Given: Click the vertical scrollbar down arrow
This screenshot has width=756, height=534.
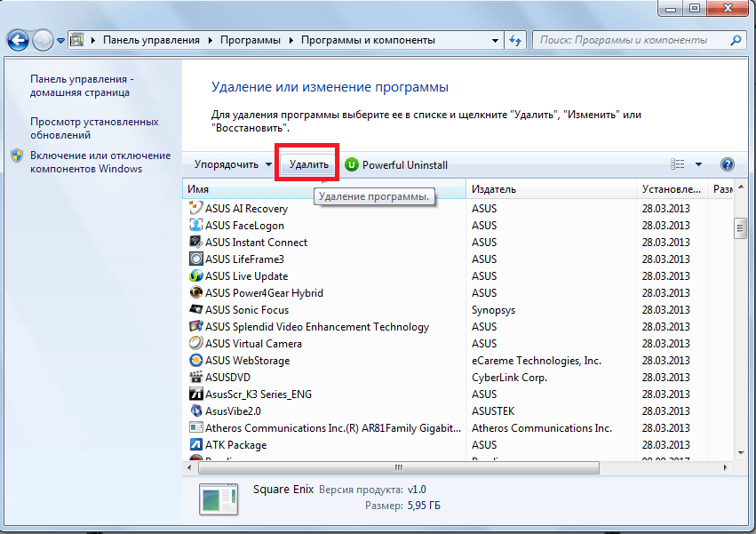Looking at the screenshot, I should 741,452.
